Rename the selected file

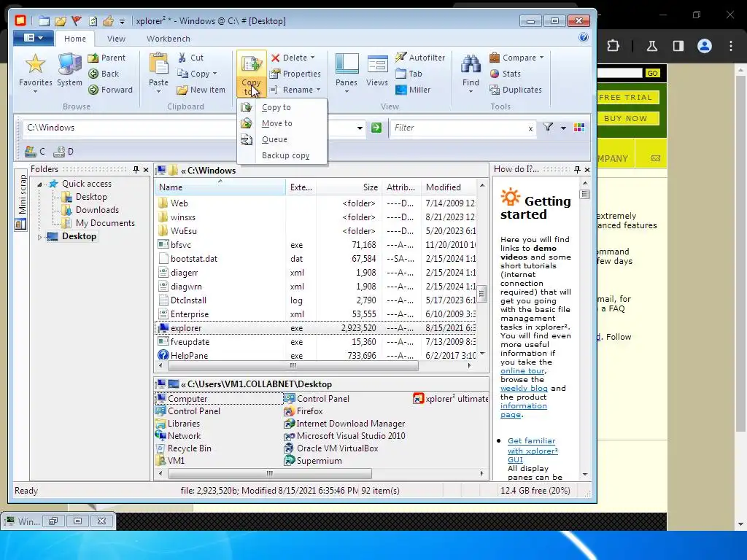[291, 90]
